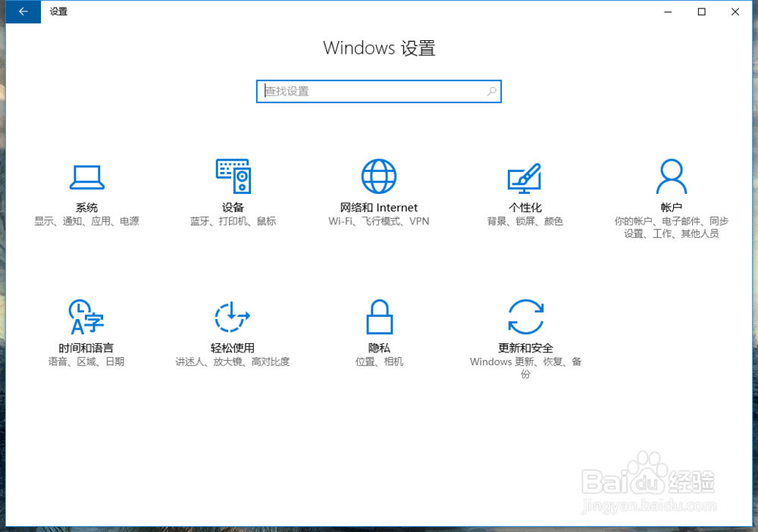Close the 设置 window
The height and width of the screenshot is (532, 758).
pos(735,11)
